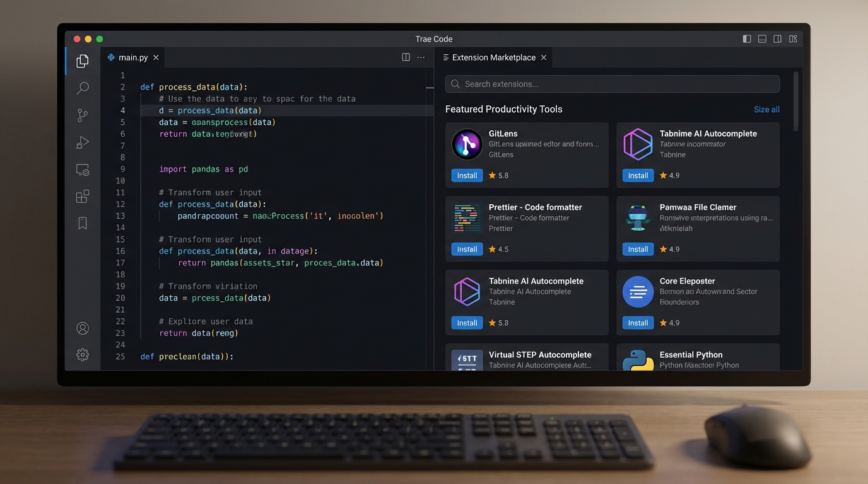This screenshot has height=484, width=868.
Task: Open the Remote Explorer icon
Action: pos(82,169)
